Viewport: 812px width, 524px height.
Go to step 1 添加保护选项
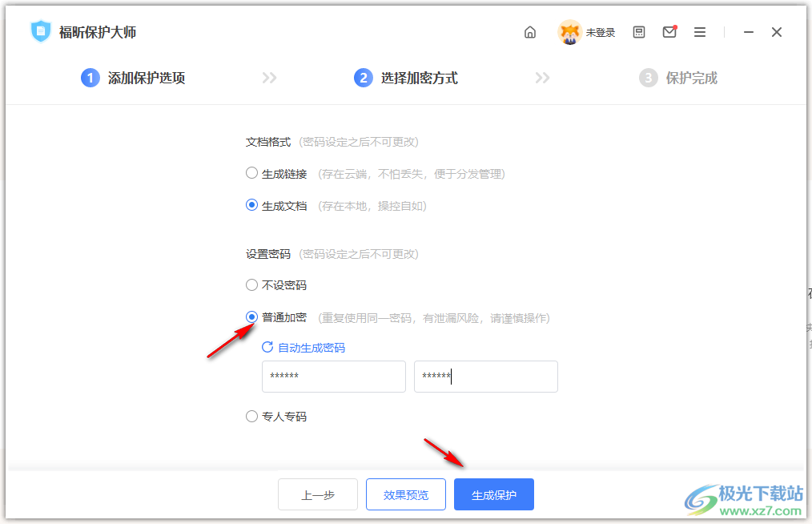133,79
